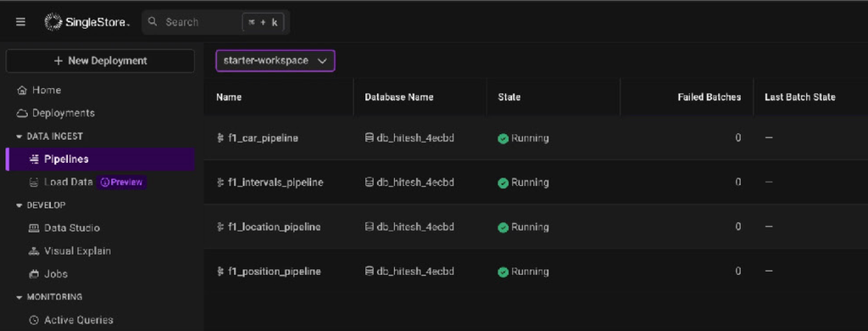
Task: Collapse the DATA INGEST section
Action: coord(20,137)
